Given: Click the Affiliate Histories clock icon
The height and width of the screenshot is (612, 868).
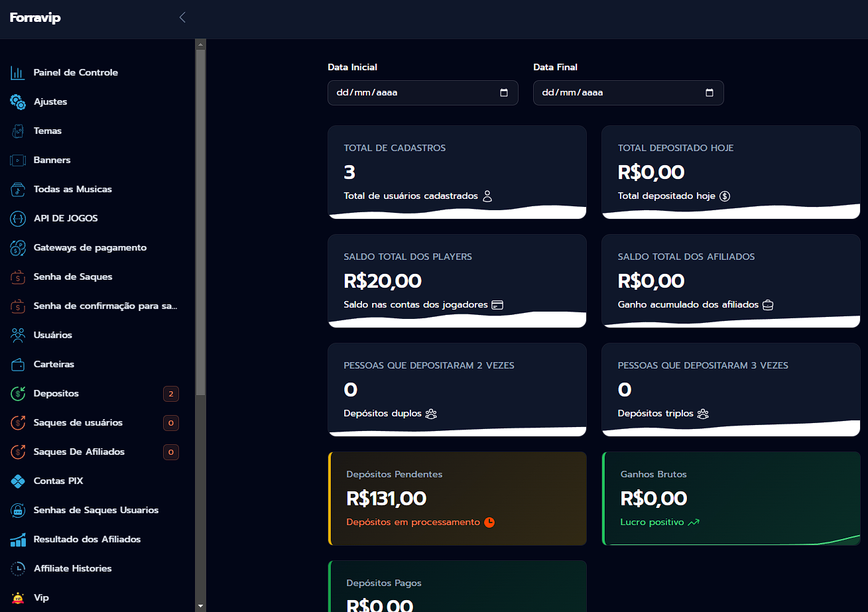Looking at the screenshot, I should (18, 568).
